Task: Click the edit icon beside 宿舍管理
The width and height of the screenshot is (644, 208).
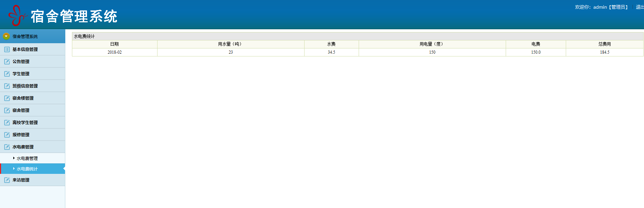Action: [7, 110]
